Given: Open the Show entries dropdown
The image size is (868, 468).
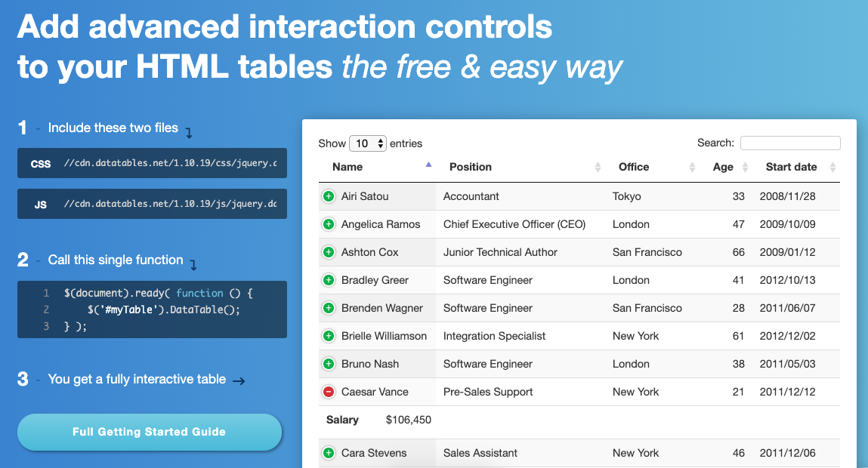Looking at the screenshot, I should [x=368, y=143].
